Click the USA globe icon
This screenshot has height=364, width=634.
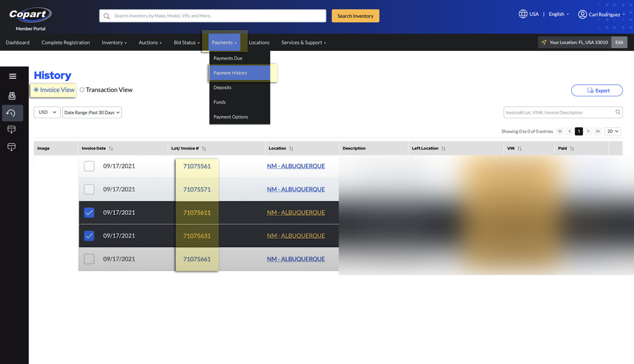tap(523, 14)
